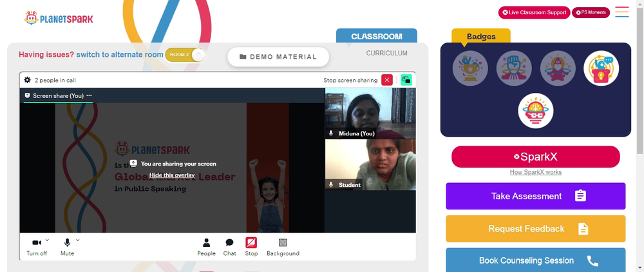
Task: Click Hide this overlay link
Action: 172,175
